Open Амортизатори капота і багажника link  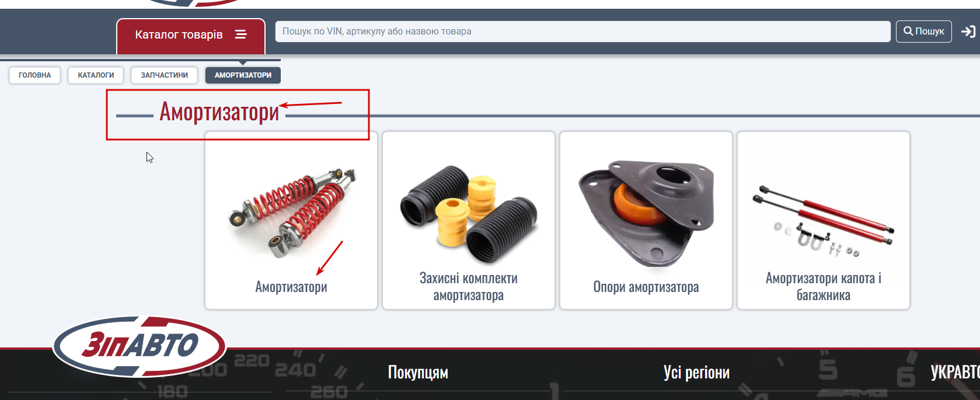click(824, 287)
